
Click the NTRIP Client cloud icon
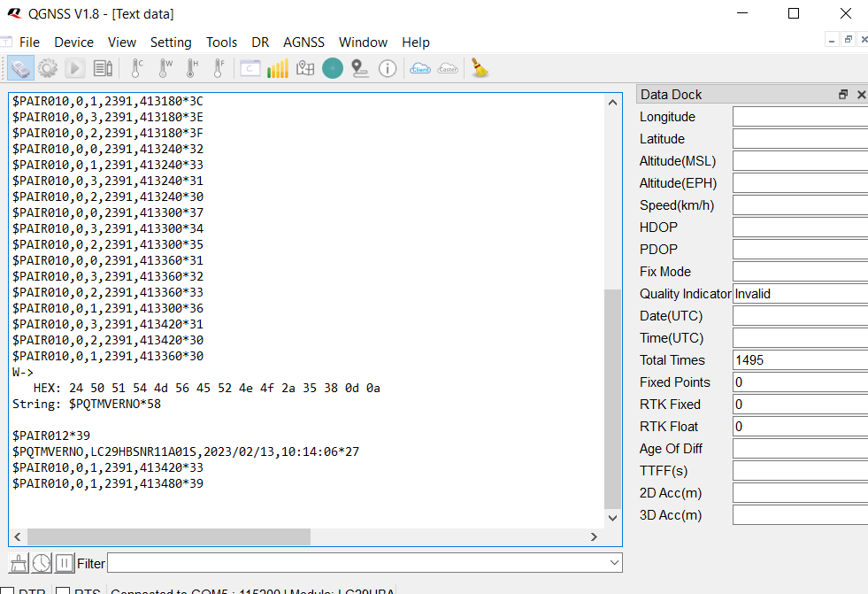point(420,68)
